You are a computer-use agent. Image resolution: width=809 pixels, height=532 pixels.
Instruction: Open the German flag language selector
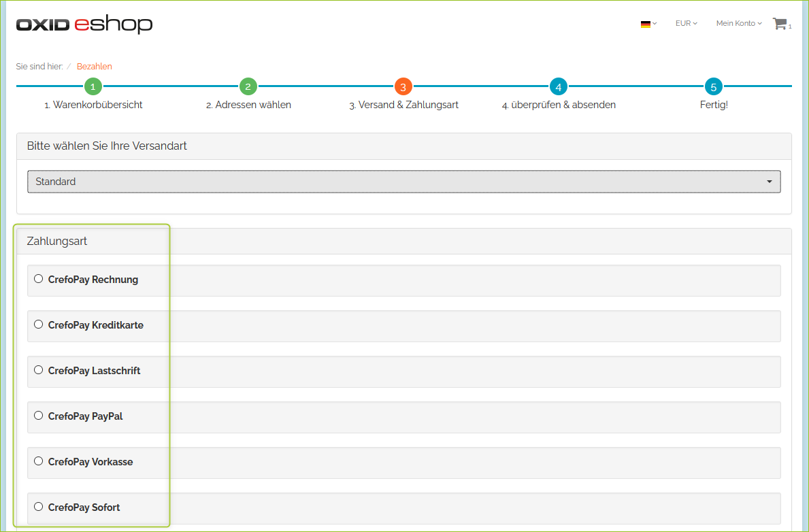point(648,24)
